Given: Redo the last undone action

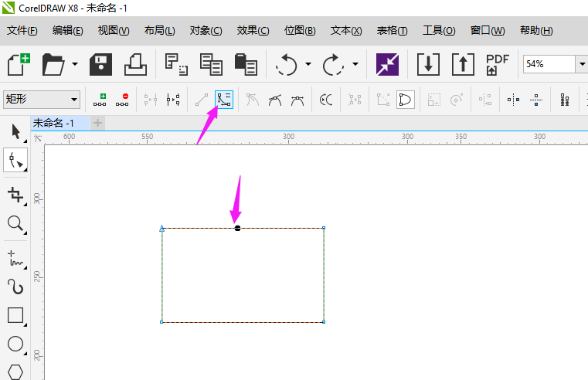Looking at the screenshot, I should 333,64.
